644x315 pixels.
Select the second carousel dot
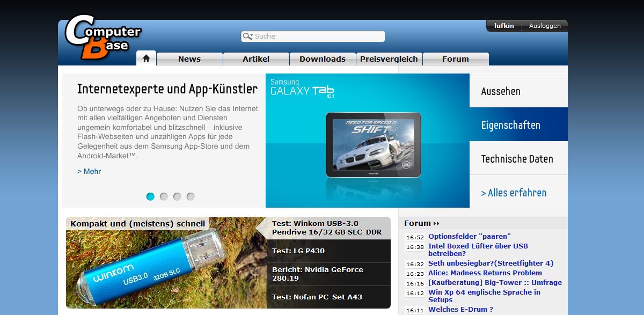click(x=164, y=196)
